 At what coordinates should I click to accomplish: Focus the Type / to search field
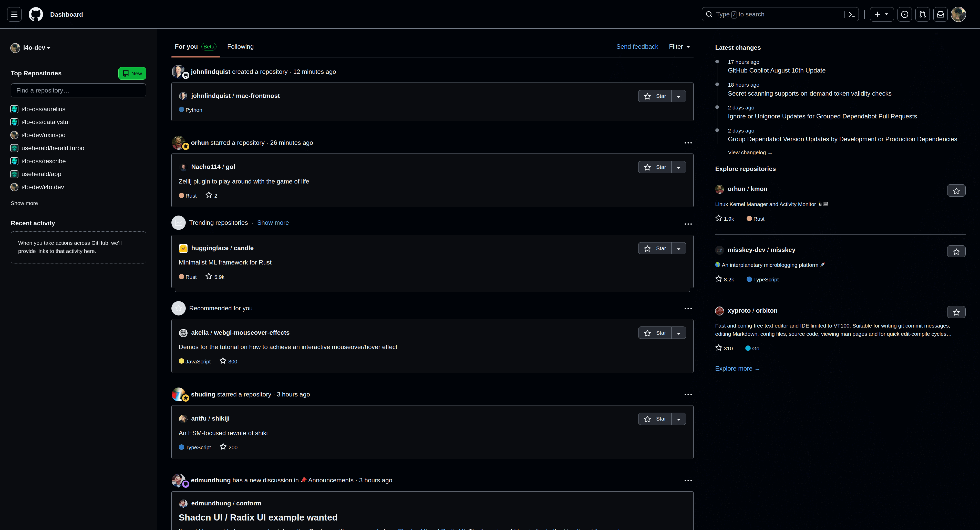pos(780,14)
